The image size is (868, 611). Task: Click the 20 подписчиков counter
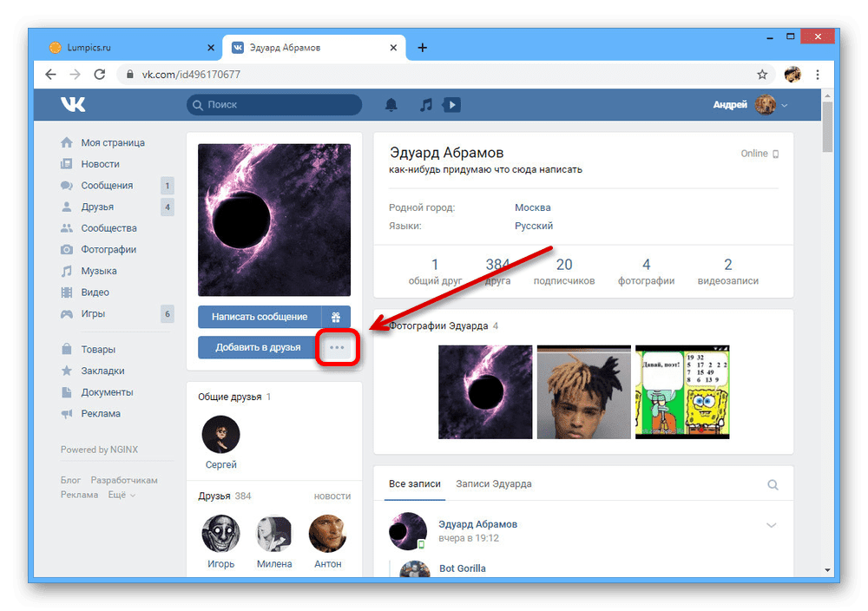point(564,272)
